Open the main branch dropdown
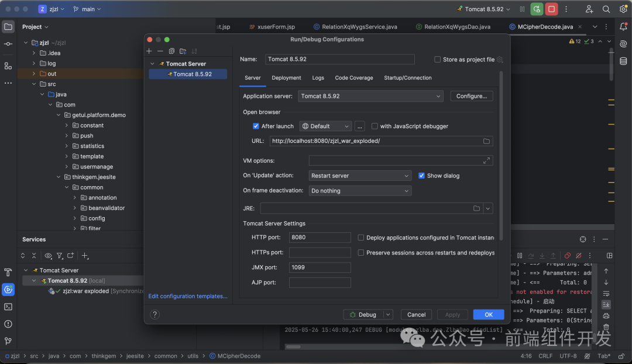 87,9
